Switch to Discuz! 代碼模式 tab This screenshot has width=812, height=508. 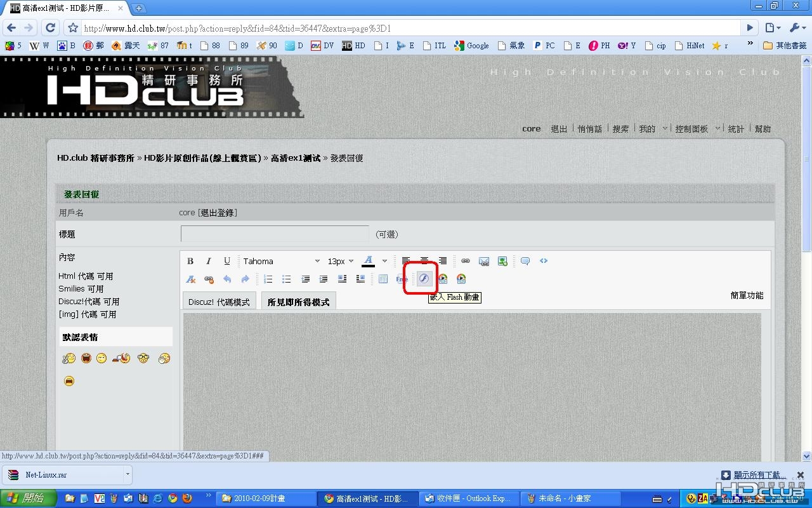click(x=219, y=302)
